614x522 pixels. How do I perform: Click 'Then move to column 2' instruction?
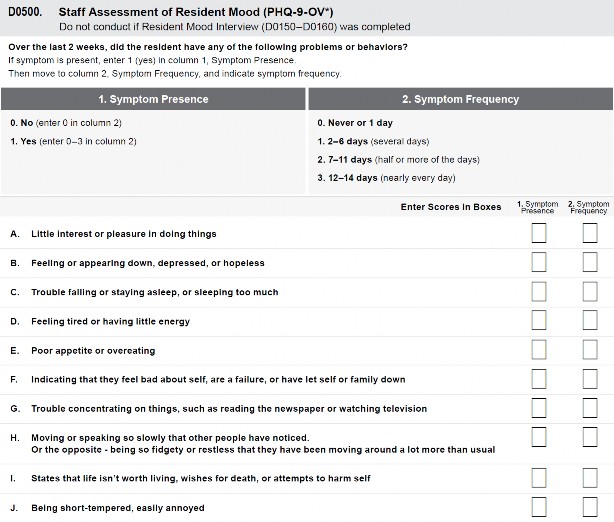pos(175,74)
